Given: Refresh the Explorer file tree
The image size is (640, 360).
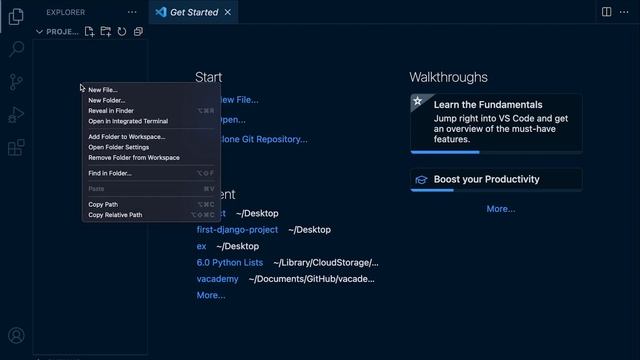Looking at the screenshot, I should click(122, 31).
